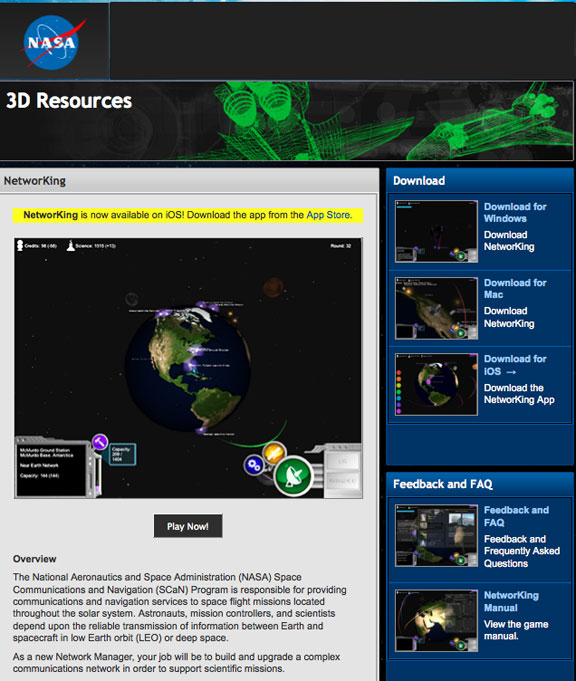Click the Windows download screenshot thumbnail
Image resolution: width=576 pixels, height=681 pixels.
pyautogui.click(x=436, y=231)
